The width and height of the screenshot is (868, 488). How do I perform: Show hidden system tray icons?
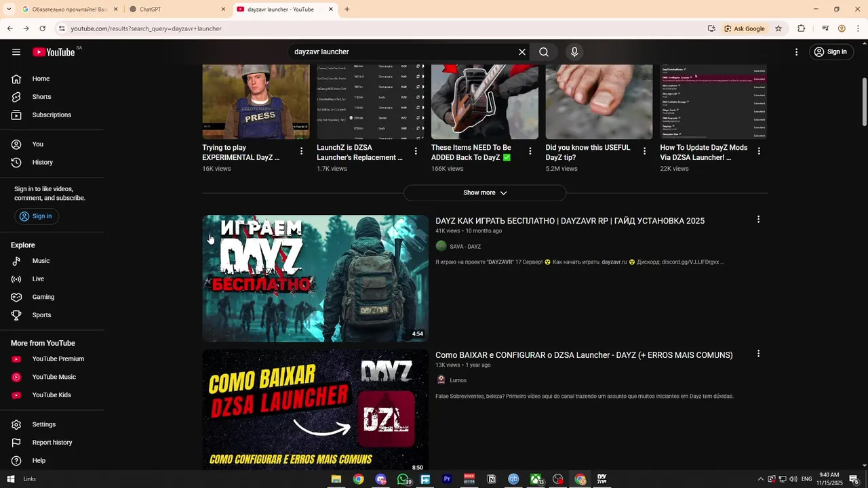pyautogui.click(x=760, y=479)
